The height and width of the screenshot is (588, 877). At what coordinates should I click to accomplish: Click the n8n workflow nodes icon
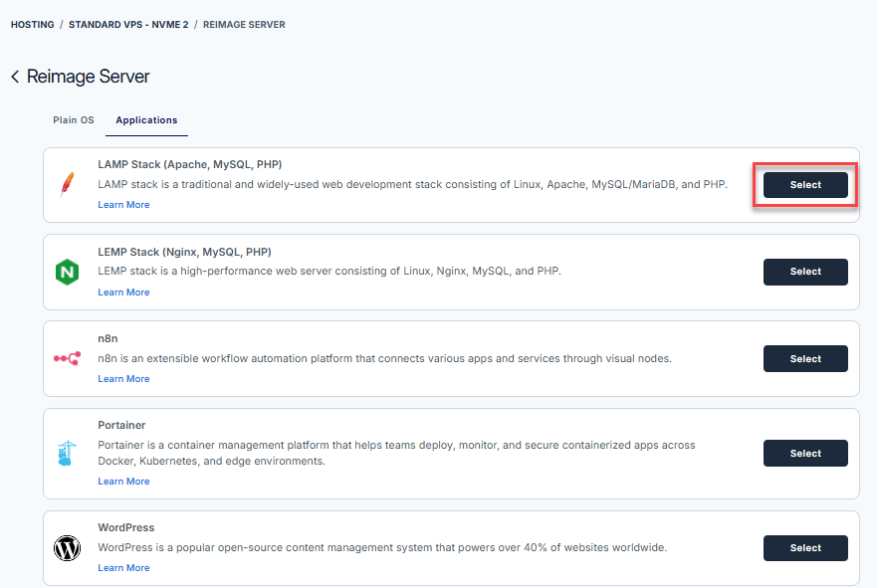(67, 358)
